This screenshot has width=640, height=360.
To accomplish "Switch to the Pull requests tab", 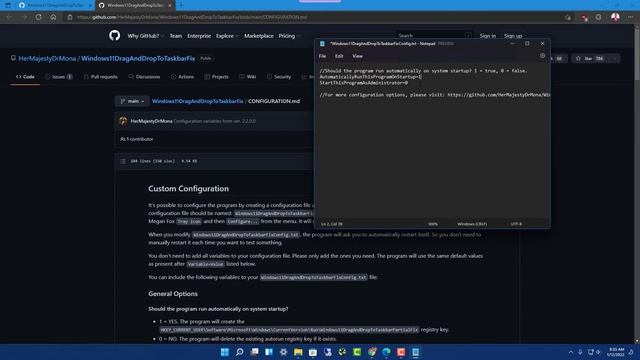I will coord(100,77).
